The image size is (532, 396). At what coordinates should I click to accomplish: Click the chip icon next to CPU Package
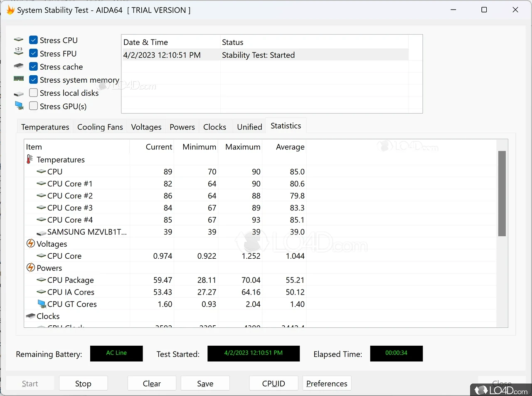pyautogui.click(x=41, y=280)
